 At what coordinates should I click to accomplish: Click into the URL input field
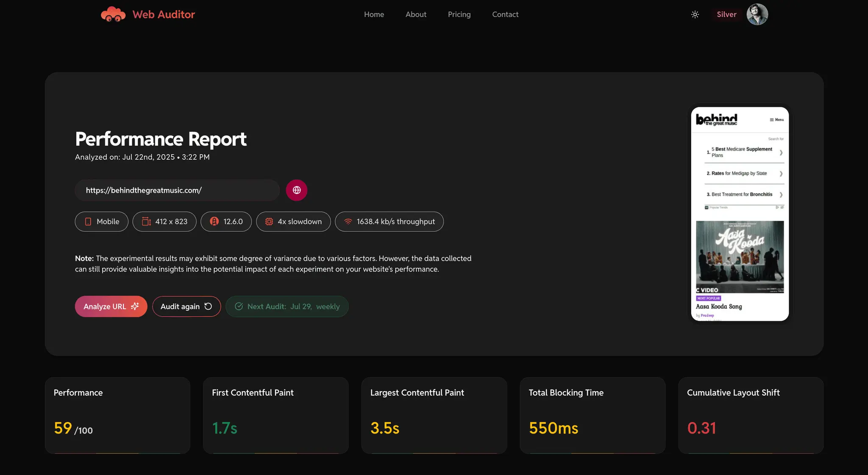[177, 190]
